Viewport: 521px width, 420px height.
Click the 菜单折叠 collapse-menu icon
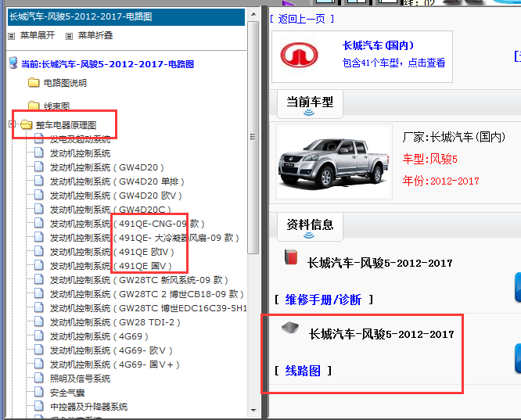69,36
